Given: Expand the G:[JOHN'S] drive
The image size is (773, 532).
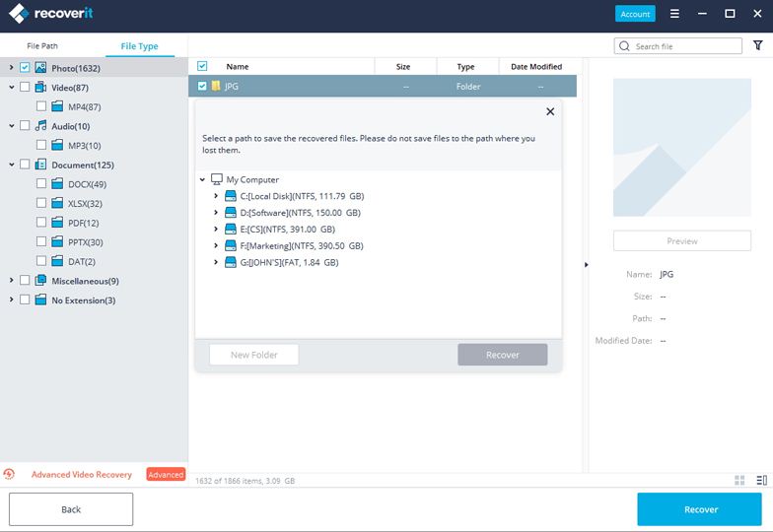Looking at the screenshot, I should click(x=215, y=262).
